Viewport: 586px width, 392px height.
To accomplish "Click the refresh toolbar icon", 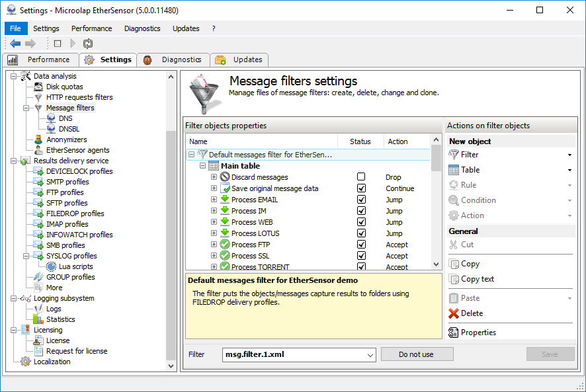I will [x=88, y=44].
